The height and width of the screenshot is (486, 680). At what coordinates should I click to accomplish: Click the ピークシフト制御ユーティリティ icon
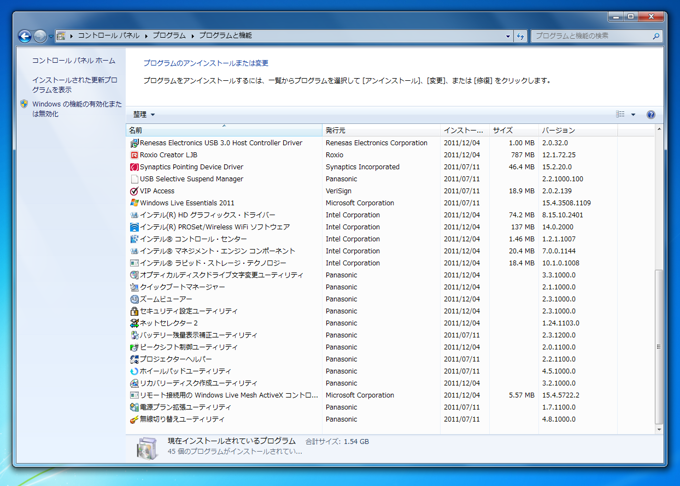coord(134,347)
